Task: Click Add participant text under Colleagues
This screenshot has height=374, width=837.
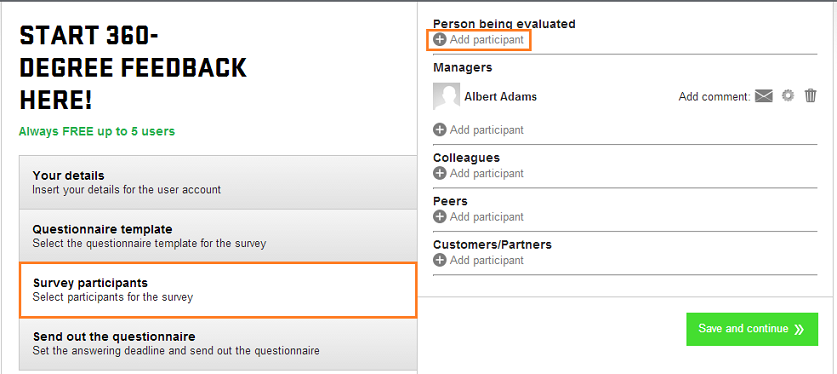Action: [487, 173]
